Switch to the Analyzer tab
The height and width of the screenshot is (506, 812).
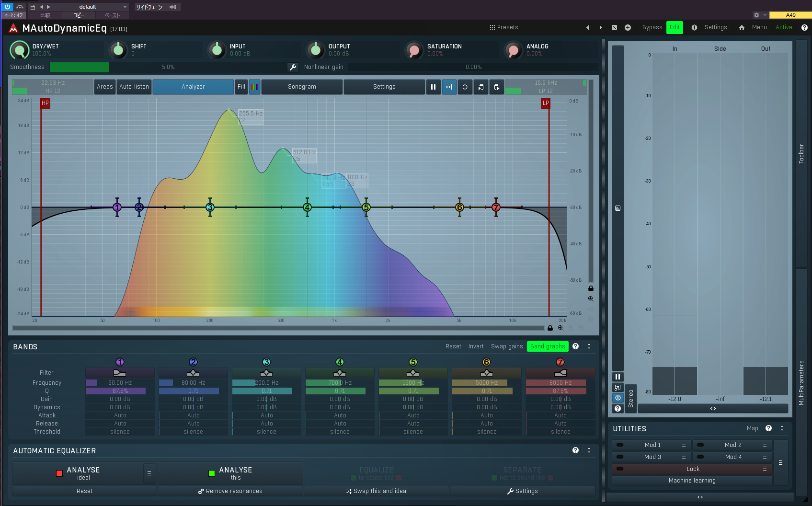(x=193, y=87)
